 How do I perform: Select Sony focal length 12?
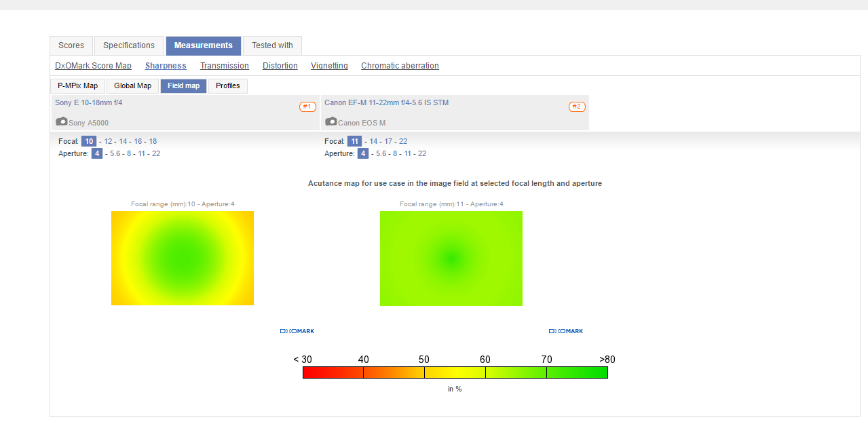pos(108,141)
